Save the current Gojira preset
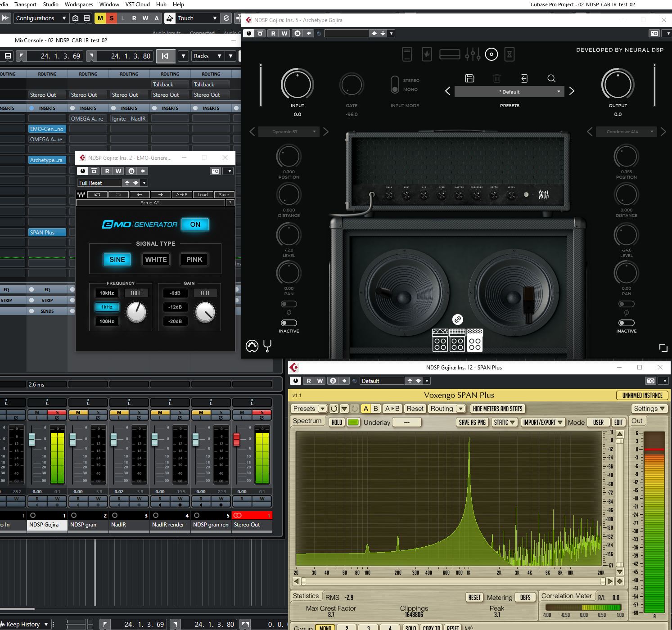Viewport: 672px width, 630px height. tap(469, 78)
